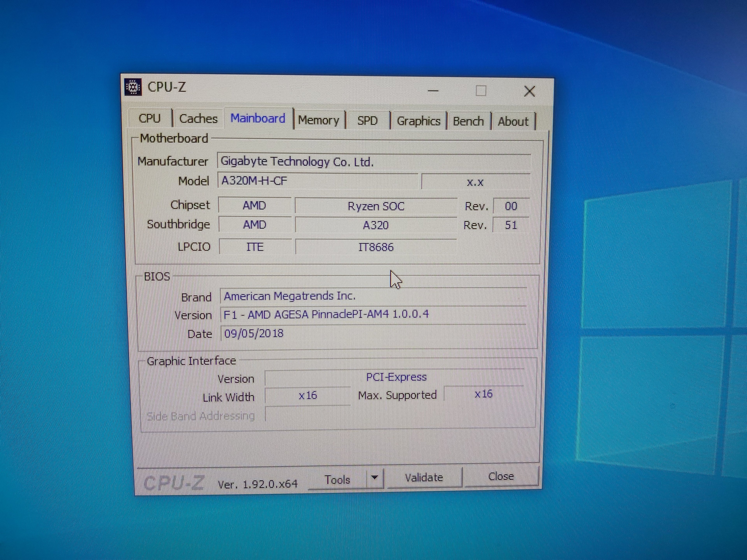Click the Model A320M-H-CF field
The height and width of the screenshot is (560, 747).
(317, 181)
